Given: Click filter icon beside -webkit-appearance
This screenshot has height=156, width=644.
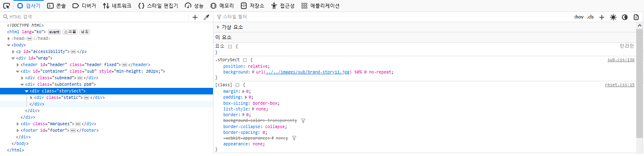Looking at the screenshot, I should coord(294,138).
